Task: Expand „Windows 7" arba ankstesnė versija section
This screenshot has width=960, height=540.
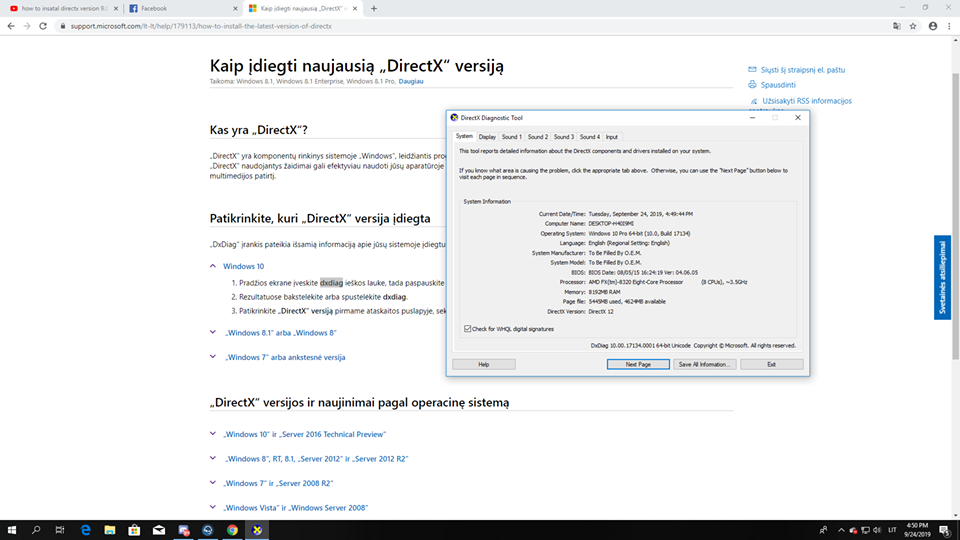Action: tap(284, 358)
